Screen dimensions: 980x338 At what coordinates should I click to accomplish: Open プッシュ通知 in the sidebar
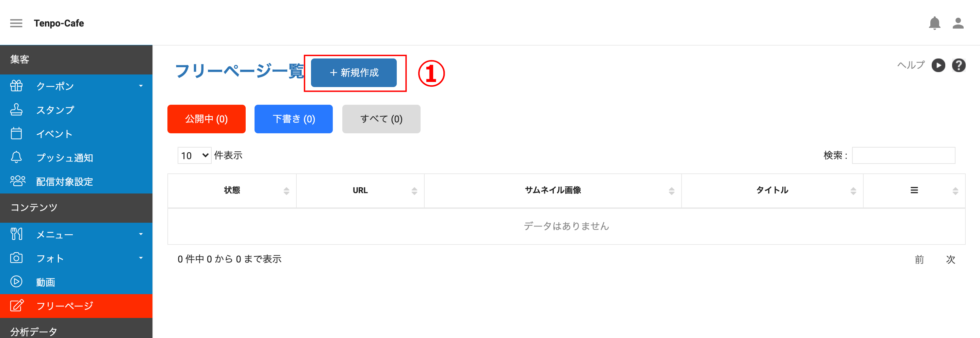[x=76, y=157]
